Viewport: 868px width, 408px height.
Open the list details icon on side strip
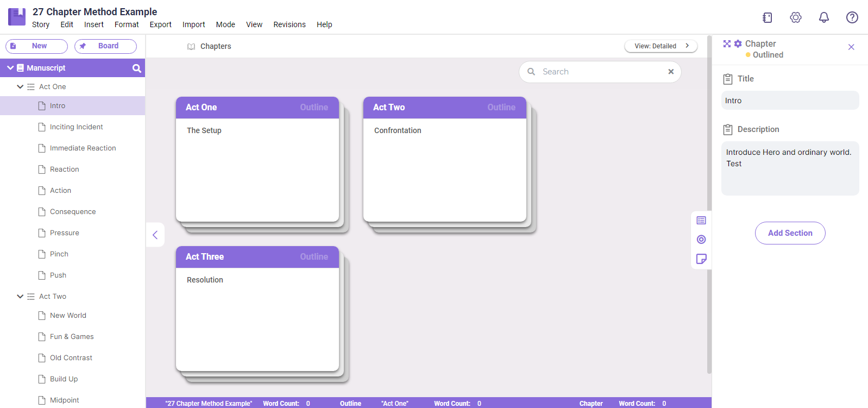(x=701, y=221)
